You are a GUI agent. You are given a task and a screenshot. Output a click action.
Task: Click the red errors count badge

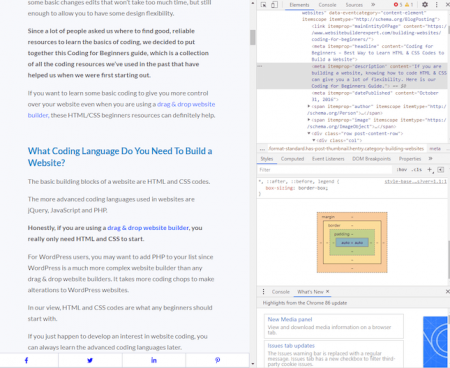pyautogui.click(x=398, y=5)
